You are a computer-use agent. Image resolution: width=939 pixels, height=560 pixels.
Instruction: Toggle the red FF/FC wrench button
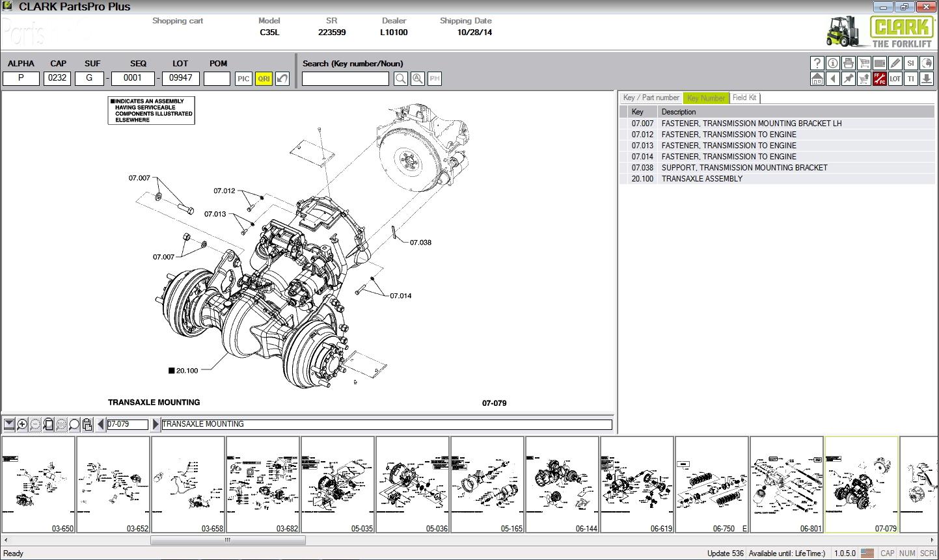pyautogui.click(x=879, y=78)
